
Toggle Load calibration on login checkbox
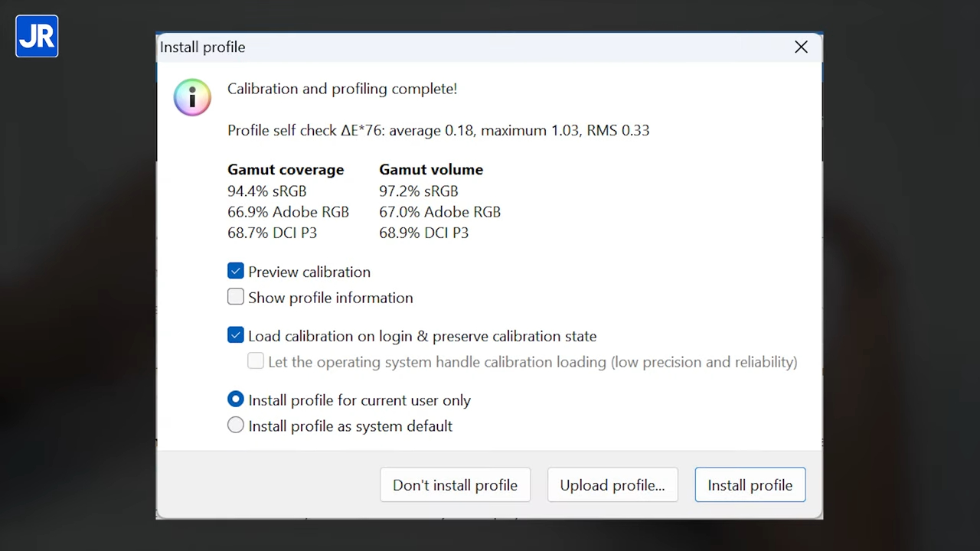(x=236, y=335)
